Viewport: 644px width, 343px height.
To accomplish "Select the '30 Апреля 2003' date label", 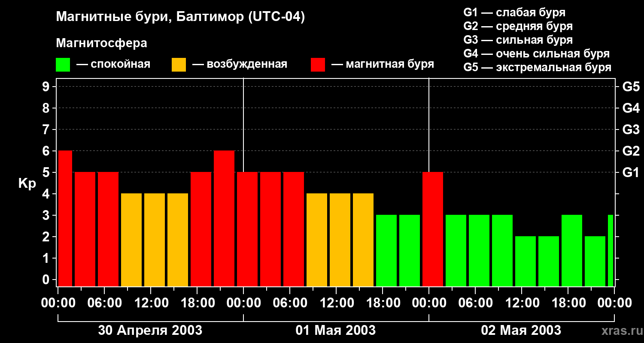I will (150, 330).
